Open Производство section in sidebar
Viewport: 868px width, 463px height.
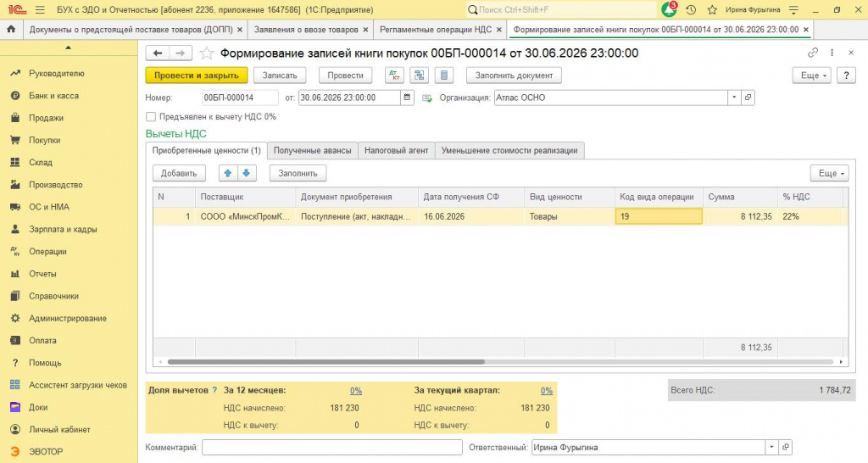coord(55,184)
